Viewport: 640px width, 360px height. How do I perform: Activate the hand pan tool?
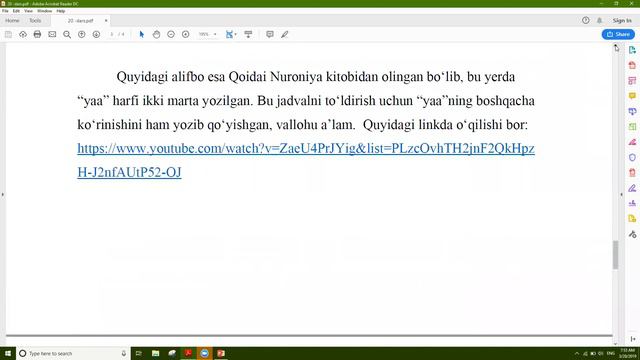pos(156,34)
